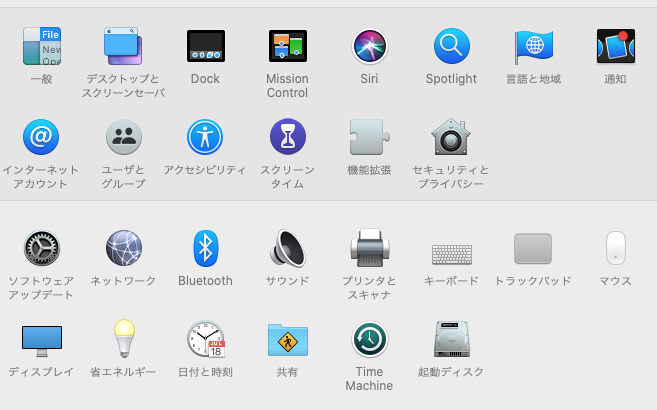Open the 起動ディスク hard drive icon
The image size is (657, 410).
click(x=451, y=339)
